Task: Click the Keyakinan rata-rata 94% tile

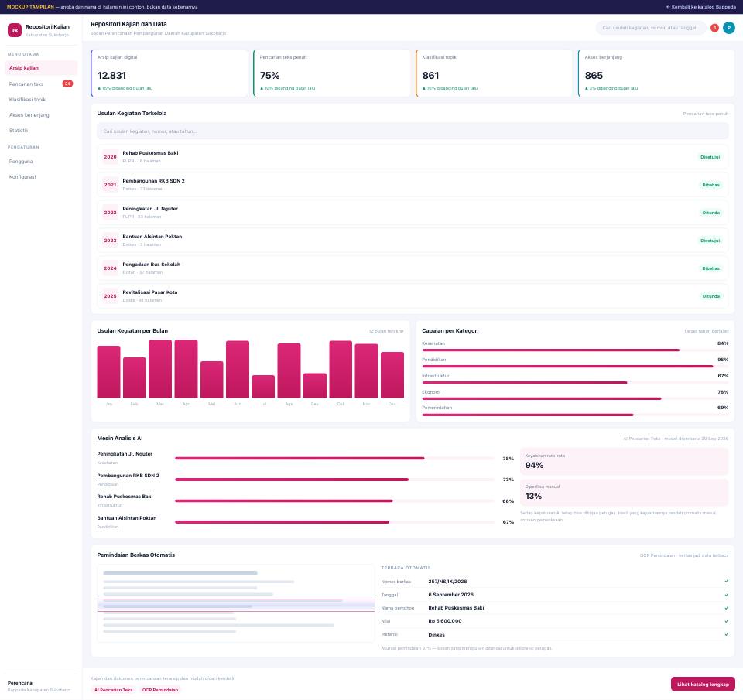Action: (625, 461)
